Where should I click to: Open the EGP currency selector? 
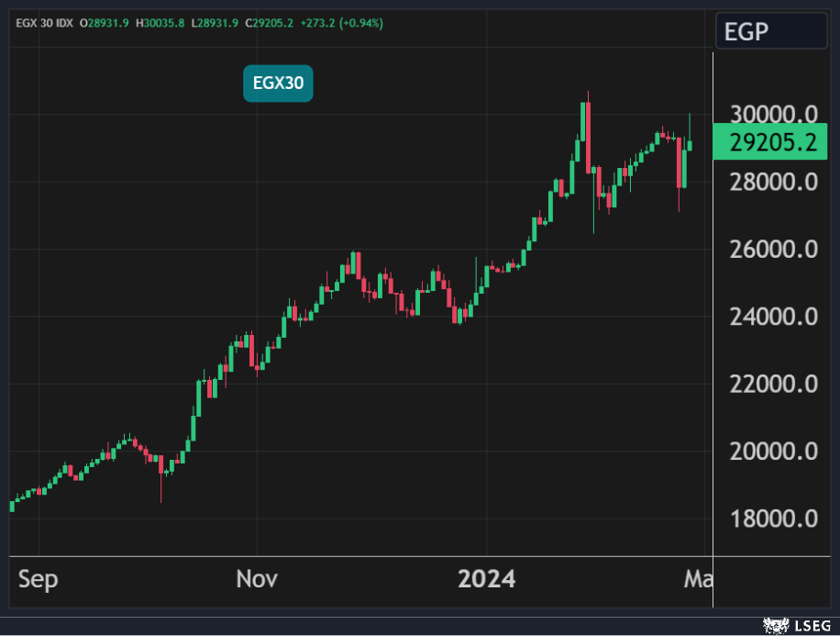click(770, 32)
